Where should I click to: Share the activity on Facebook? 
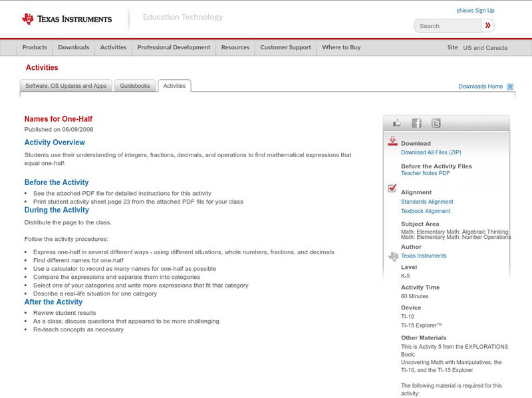tap(416, 122)
